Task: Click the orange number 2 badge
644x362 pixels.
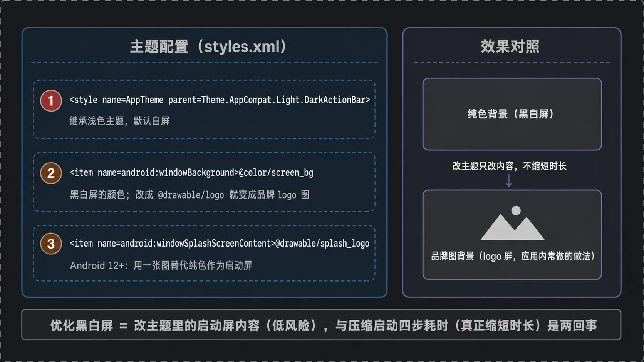Action: pos(51,173)
